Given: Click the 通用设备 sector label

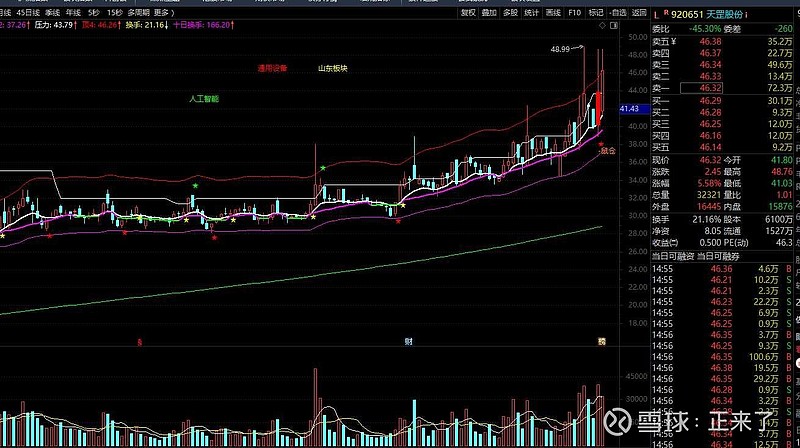Looking at the screenshot, I should click(272, 68).
